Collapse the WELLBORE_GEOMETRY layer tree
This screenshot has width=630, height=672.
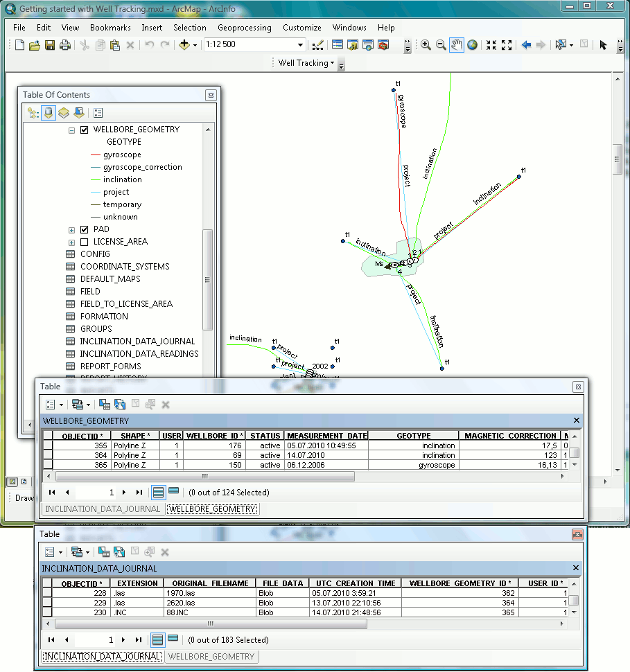coord(71,130)
